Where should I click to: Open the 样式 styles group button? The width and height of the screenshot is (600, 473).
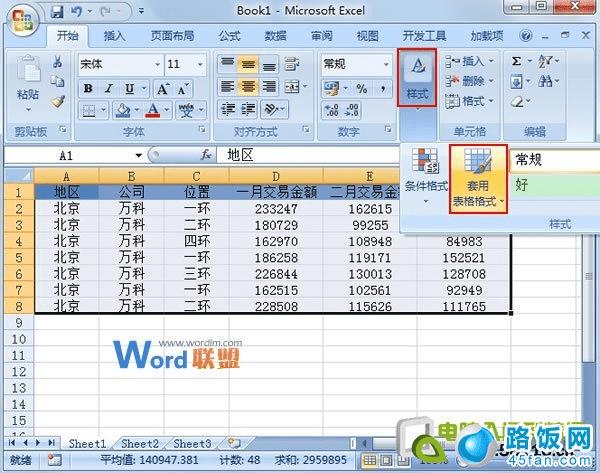coord(417,78)
